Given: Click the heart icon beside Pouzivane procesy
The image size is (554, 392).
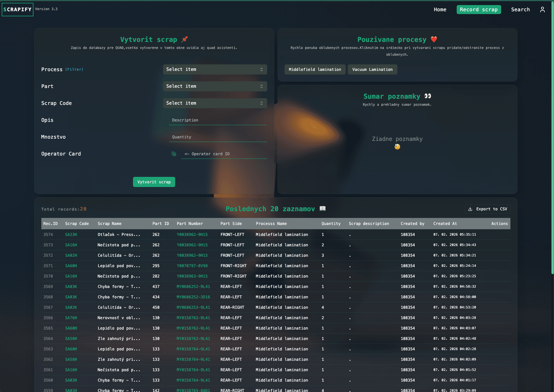Looking at the screenshot, I should [434, 39].
